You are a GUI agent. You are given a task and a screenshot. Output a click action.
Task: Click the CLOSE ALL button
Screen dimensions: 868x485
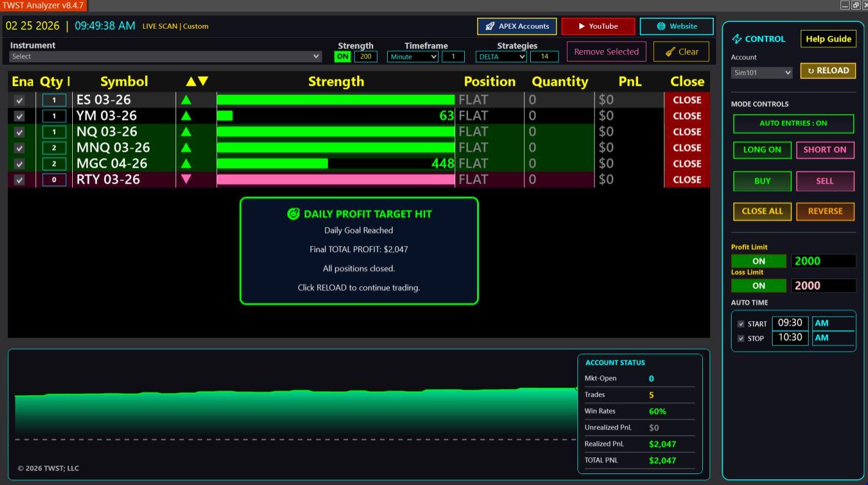tap(762, 211)
